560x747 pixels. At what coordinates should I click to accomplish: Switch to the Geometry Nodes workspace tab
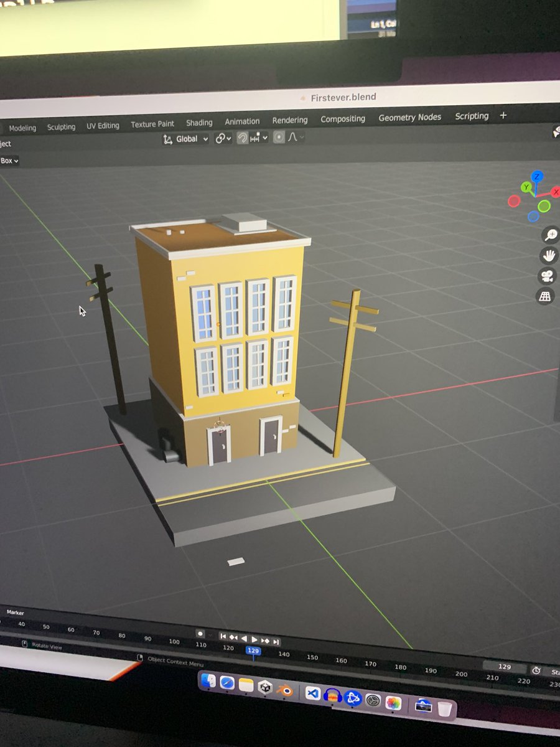tap(409, 117)
